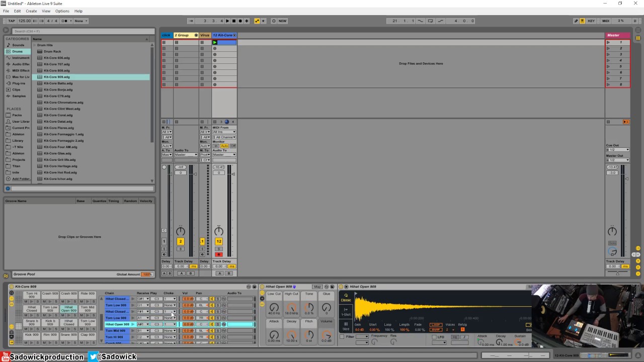Click track activator 12 on Kit-Core
The height and width of the screenshot is (362, 644).
pos(219,241)
